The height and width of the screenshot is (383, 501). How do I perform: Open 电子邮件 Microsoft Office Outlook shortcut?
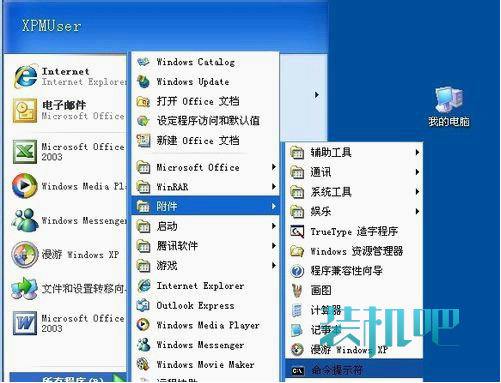coord(68,110)
